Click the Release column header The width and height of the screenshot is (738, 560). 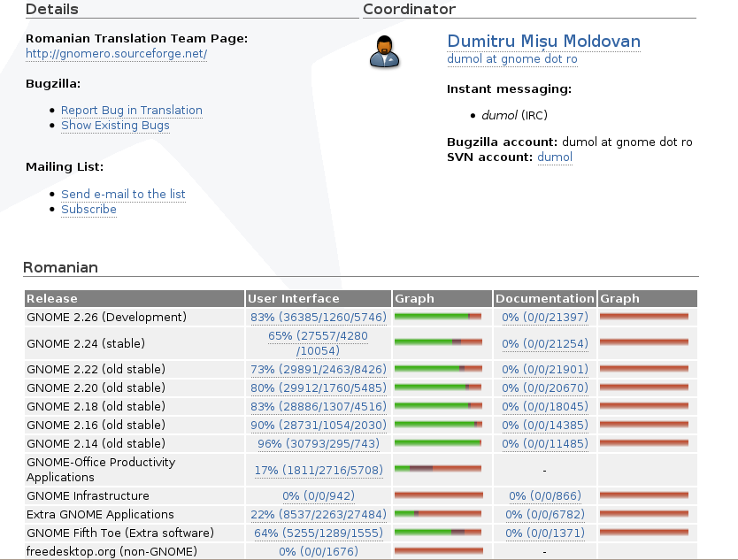tap(135, 299)
